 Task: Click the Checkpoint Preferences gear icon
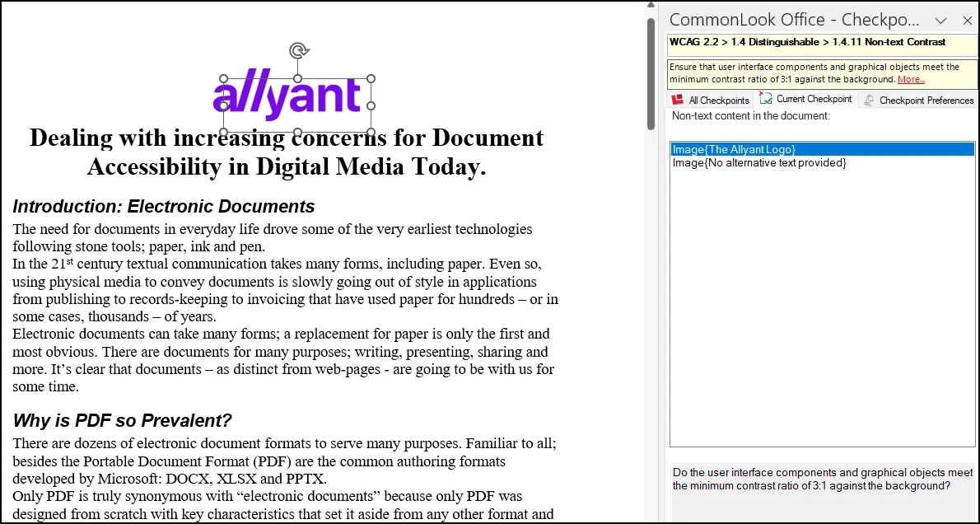click(x=870, y=100)
